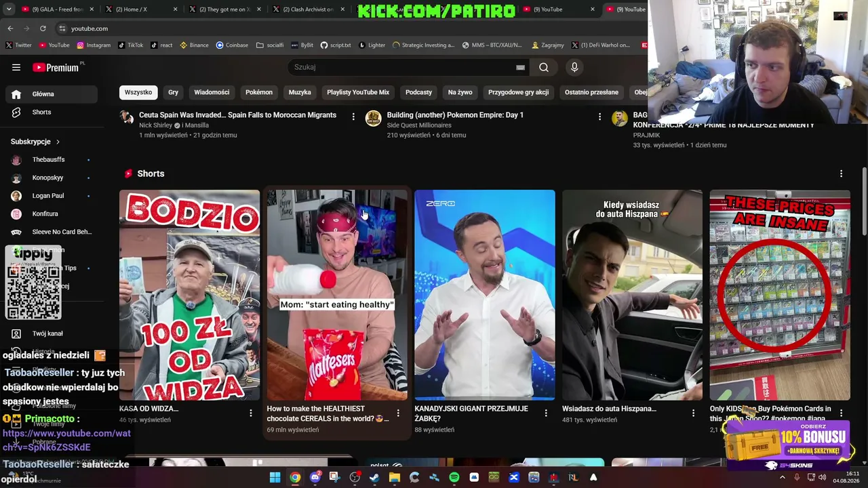The width and height of the screenshot is (868, 488).
Task: Select the Ostatnio przesłane chip
Action: click(x=591, y=92)
